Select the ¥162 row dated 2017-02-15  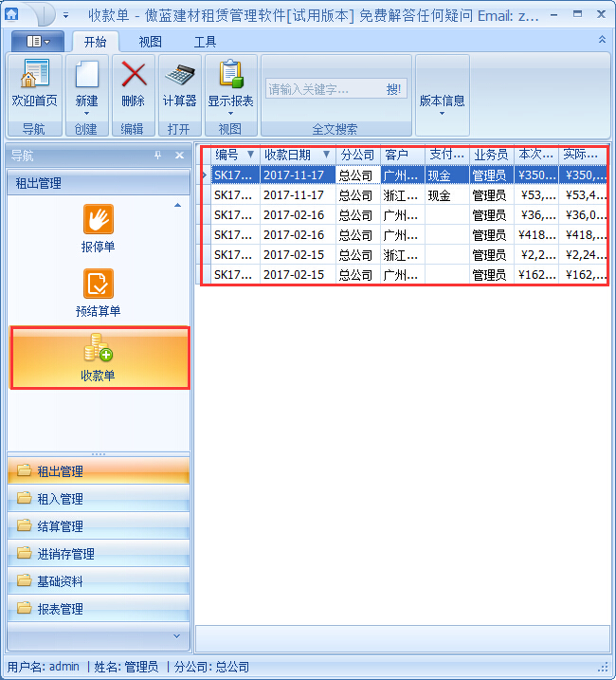point(408,275)
